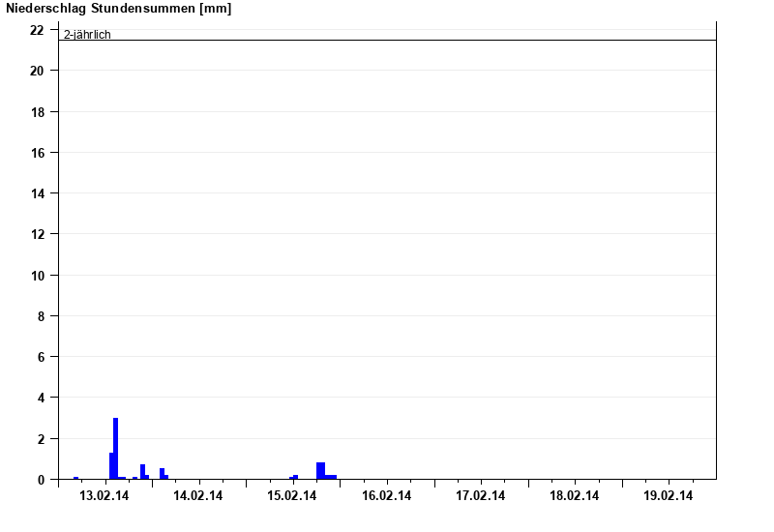Select the 15.02.14 date label

pyautogui.click(x=292, y=496)
